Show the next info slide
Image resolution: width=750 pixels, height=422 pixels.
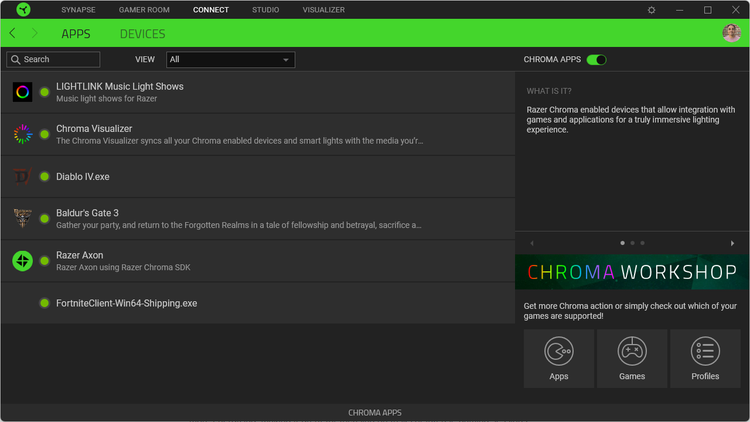coord(732,243)
